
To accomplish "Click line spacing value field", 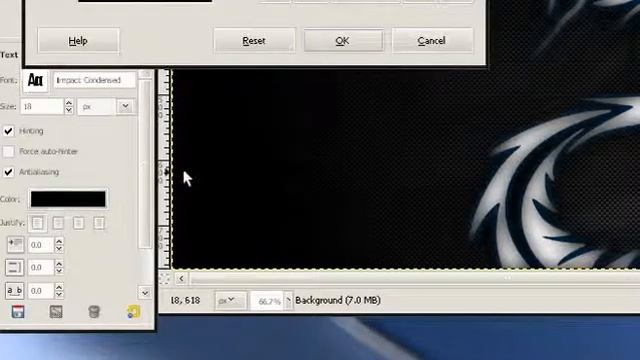I will (40, 267).
